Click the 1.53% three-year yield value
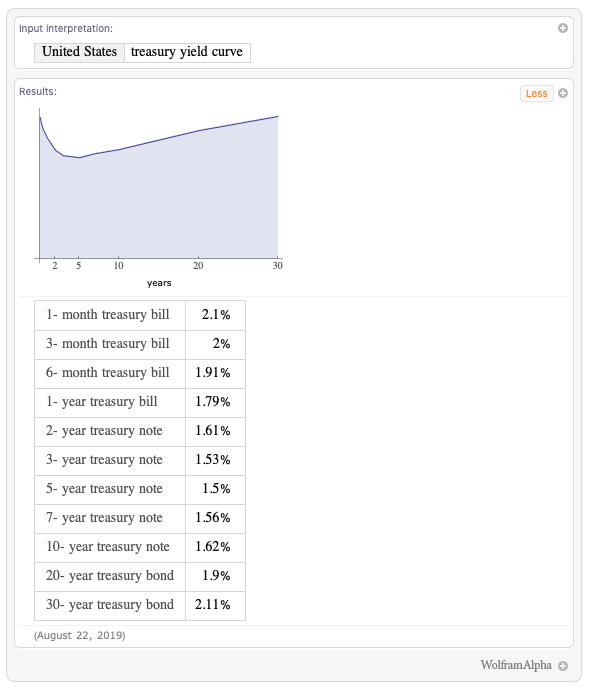590x688 pixels. [x=213, y=460]
